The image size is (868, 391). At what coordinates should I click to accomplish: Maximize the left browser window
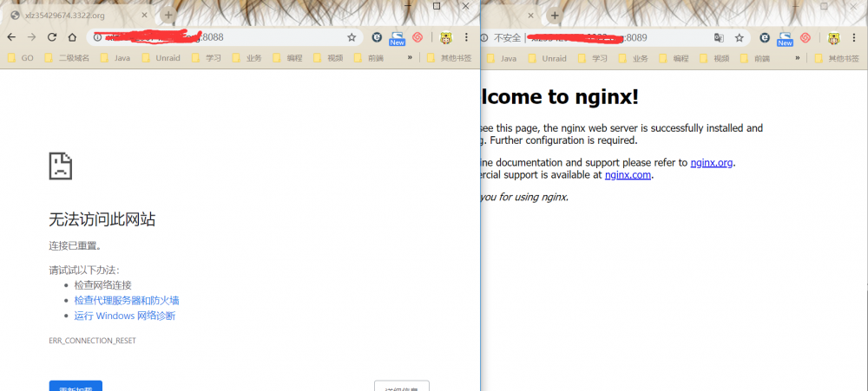click(437, 6)
